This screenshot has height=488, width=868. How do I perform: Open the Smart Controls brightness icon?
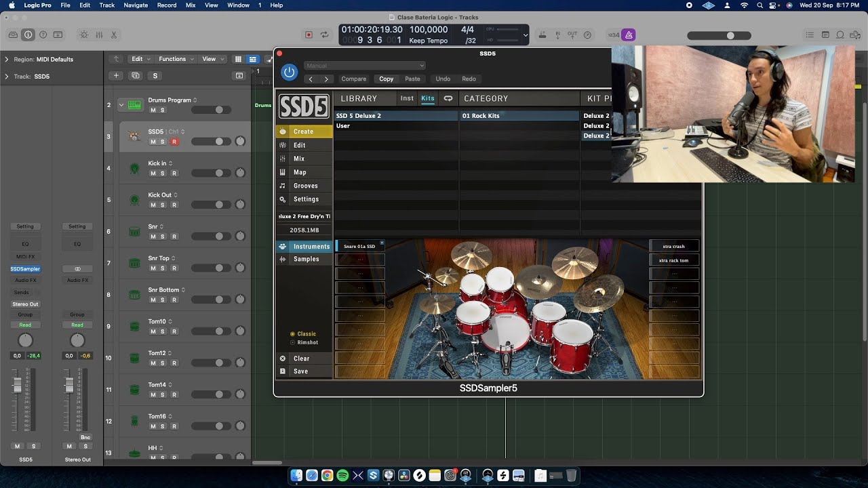click(84, 35)
